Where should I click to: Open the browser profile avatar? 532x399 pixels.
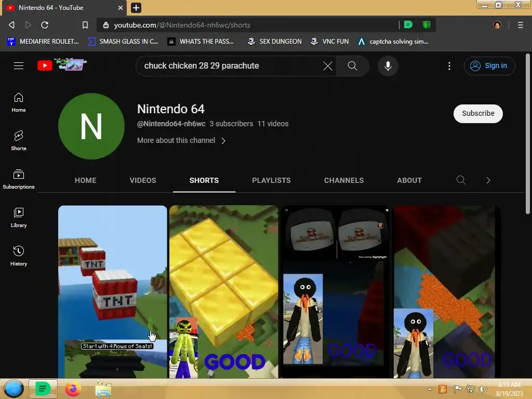point(497,25)
